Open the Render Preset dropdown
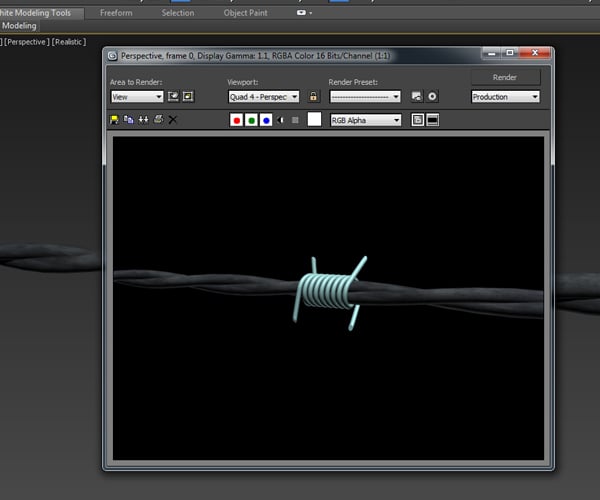Image resolution: width=600 pixels, height=500 pixels. tap(365, 97)
